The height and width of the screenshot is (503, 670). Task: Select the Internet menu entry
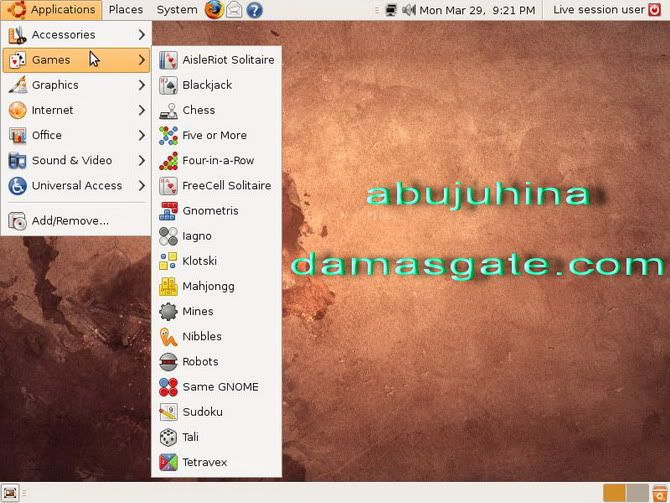(x=76, y=110)
